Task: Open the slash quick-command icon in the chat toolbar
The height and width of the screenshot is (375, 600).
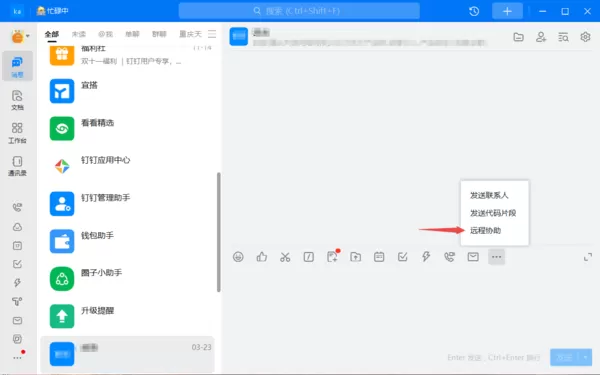Action: coord(308,257)
